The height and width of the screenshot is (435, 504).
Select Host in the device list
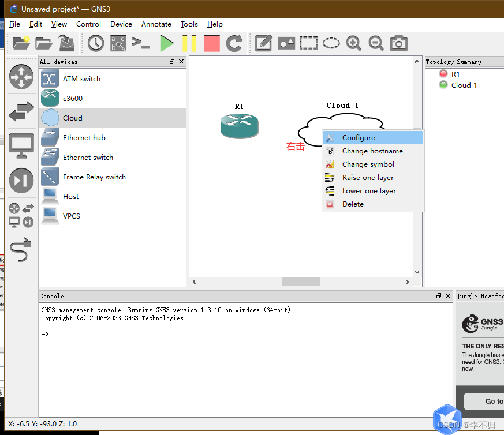[x=113, y=196]
